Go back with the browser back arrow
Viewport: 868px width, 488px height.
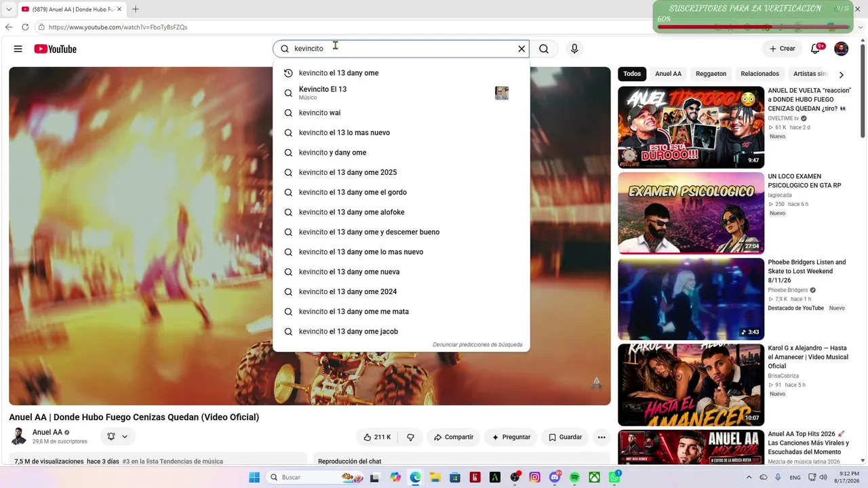click(x=9, y=27)
